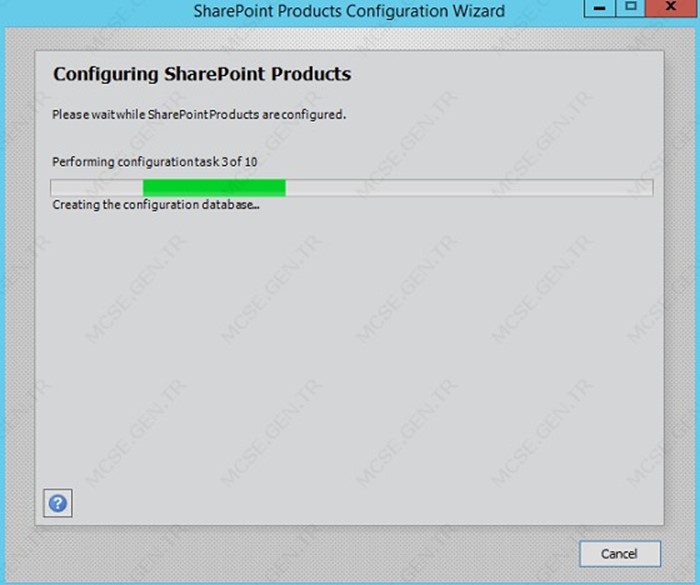Minimize the Configuration Wizard window
This screenshot has height=585, width=700.
[x=600, y=8]
